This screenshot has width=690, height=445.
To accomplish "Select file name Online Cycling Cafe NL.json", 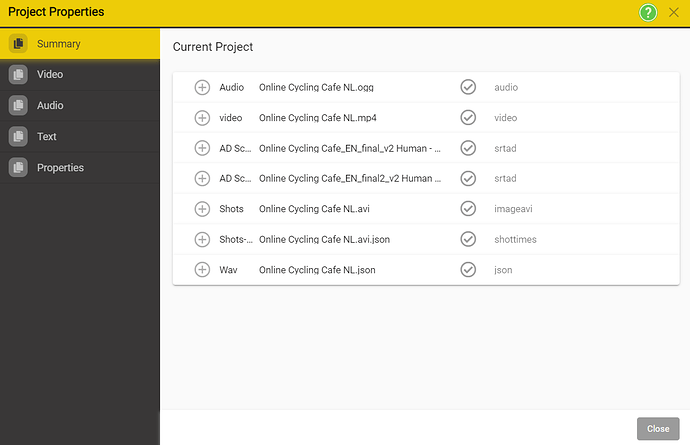I will coord(317,270).
